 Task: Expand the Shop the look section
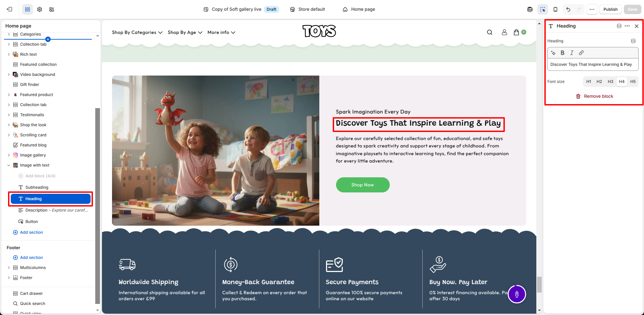click(9, 125)
